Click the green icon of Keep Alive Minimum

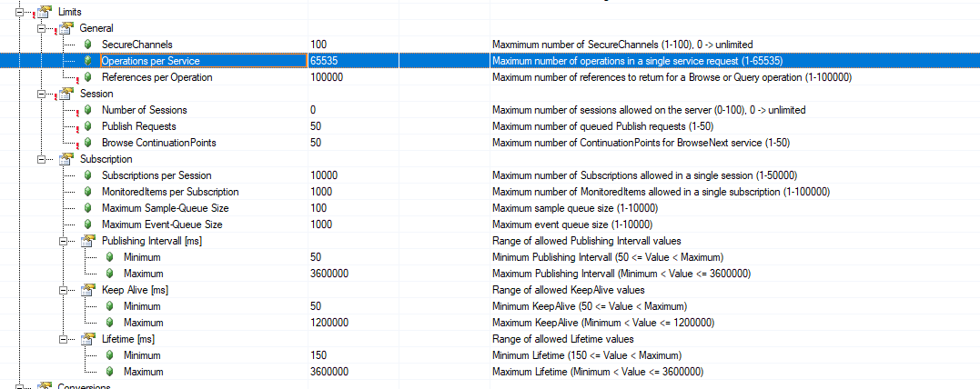click(110, 306)
